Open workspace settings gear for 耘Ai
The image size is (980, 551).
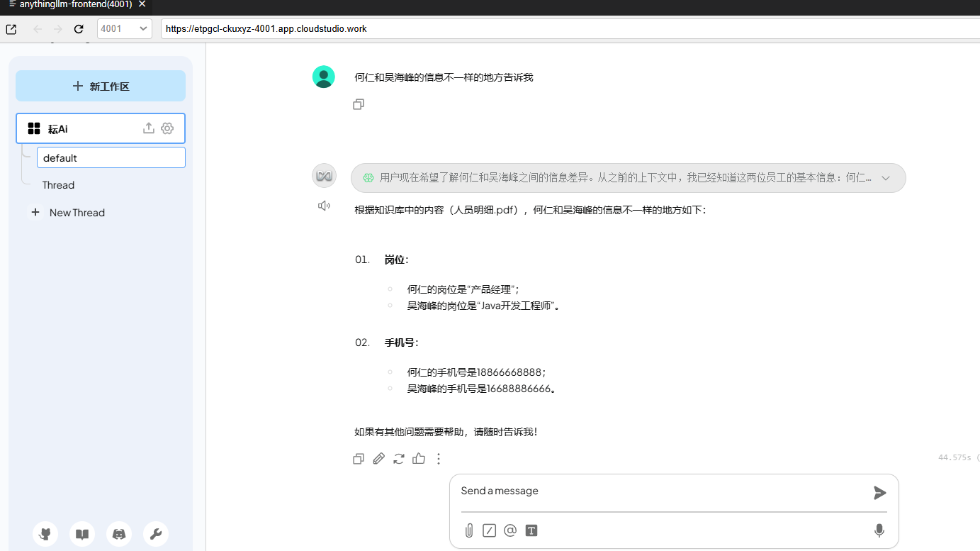click(x=167, y=128)
